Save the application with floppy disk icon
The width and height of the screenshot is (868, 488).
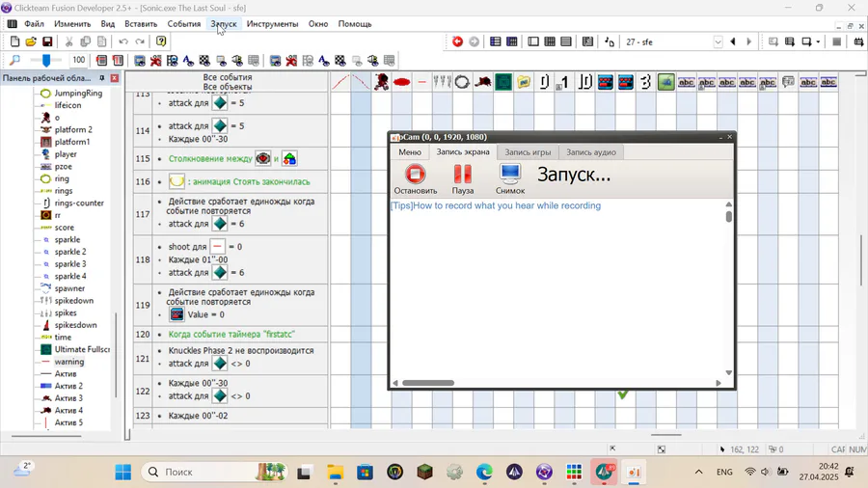pos(47,41)
